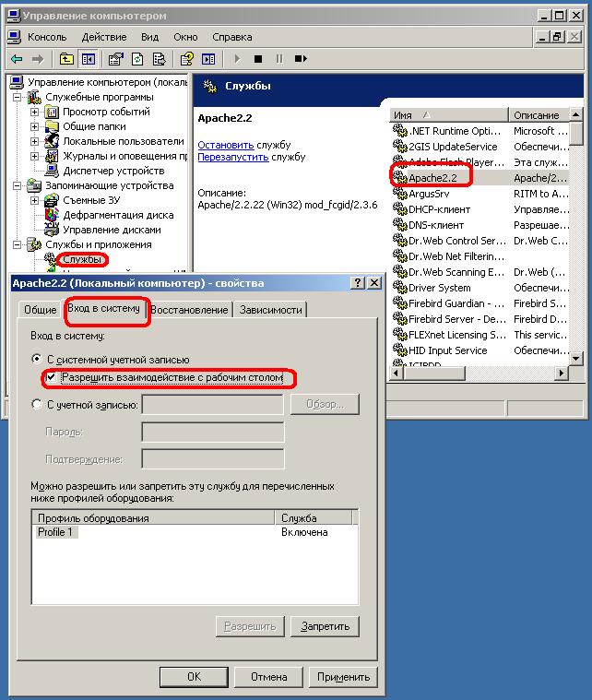Click the Описание column header
Image resolution: width=592 pixels, height=700 pixels.
[x=539, y=115]
